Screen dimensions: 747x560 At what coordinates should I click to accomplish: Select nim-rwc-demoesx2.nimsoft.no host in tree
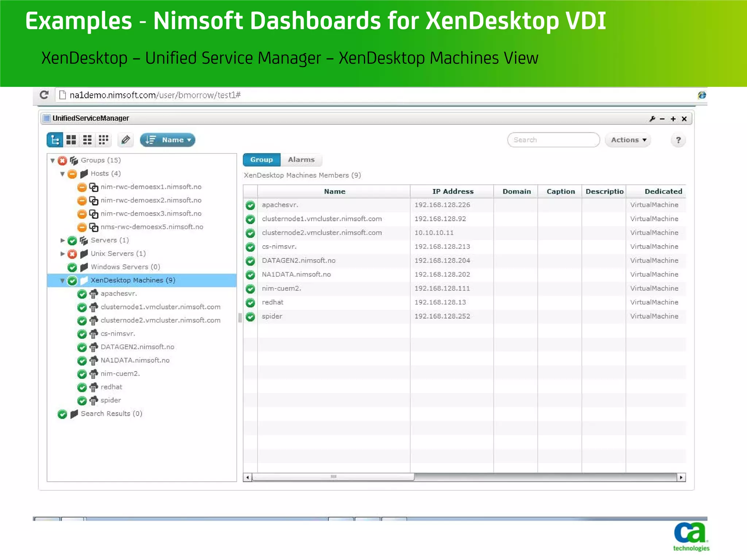point(151,201)
